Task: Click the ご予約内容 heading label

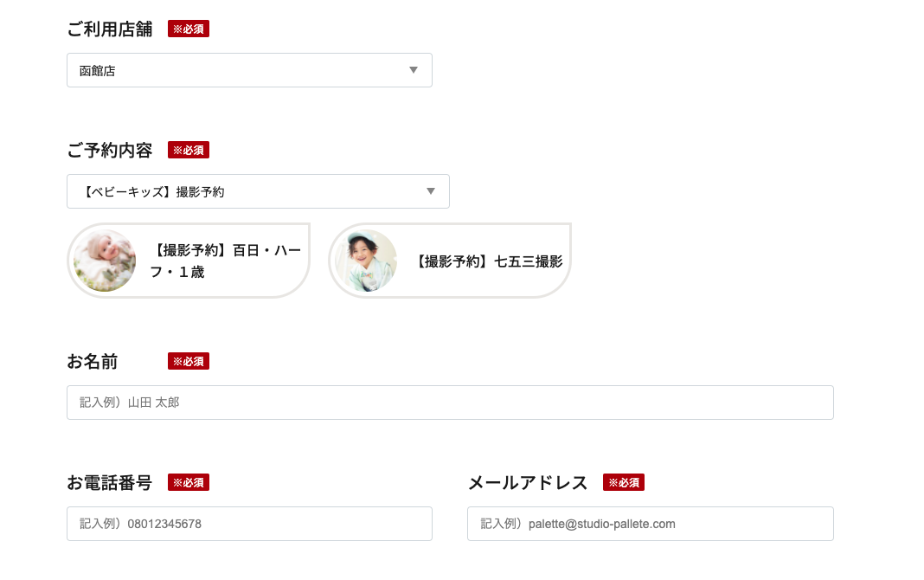Action: pyautogui.click(x=110, y=151)
